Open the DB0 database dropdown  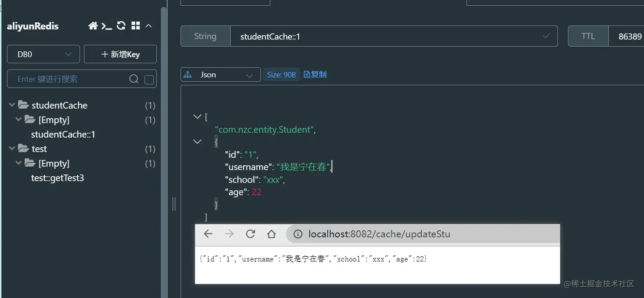tap(43, 54)
